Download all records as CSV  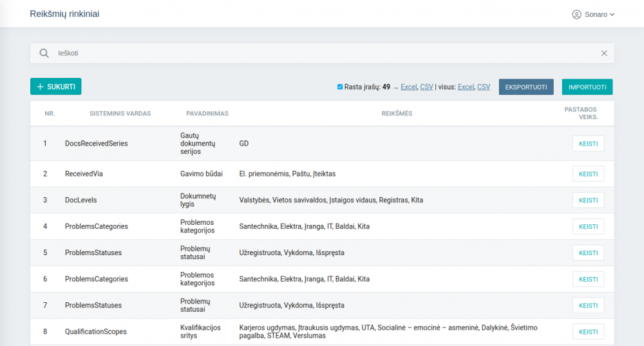[484, 87]
